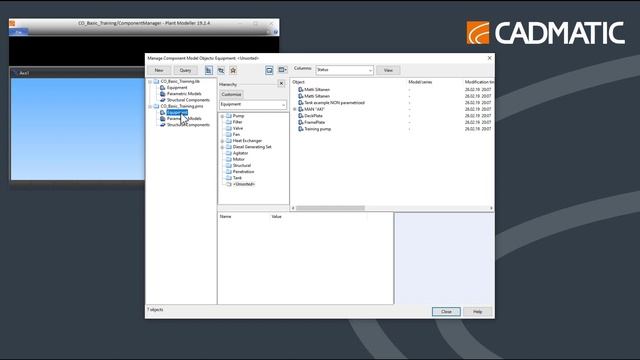
Task: Select Tank example NON parametrized object
Action: [x=334, y=102]
